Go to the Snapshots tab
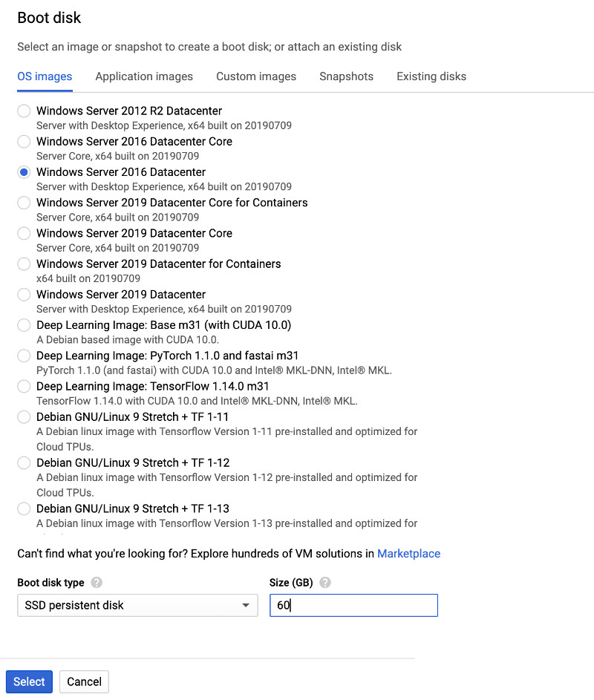 [x=346, y=76]
